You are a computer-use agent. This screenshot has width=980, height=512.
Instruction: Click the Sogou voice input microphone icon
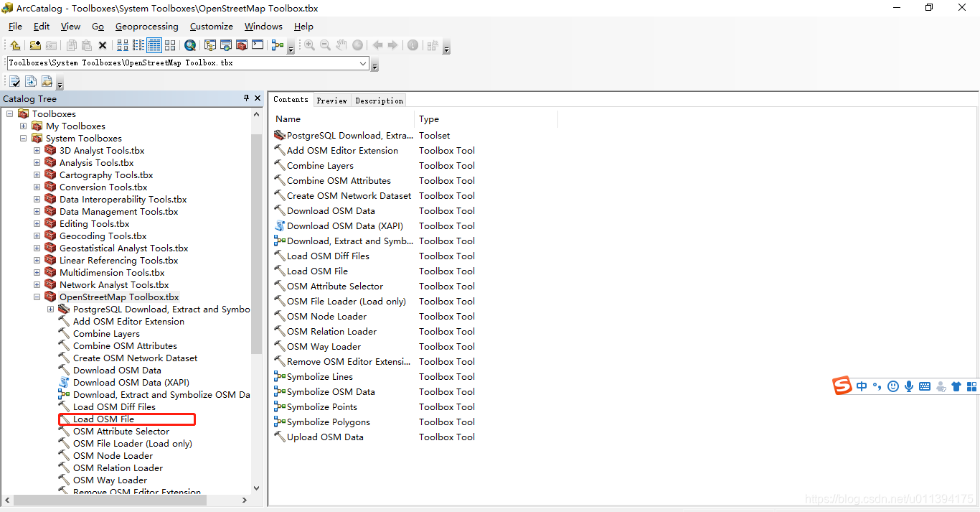tap(909, 386)
